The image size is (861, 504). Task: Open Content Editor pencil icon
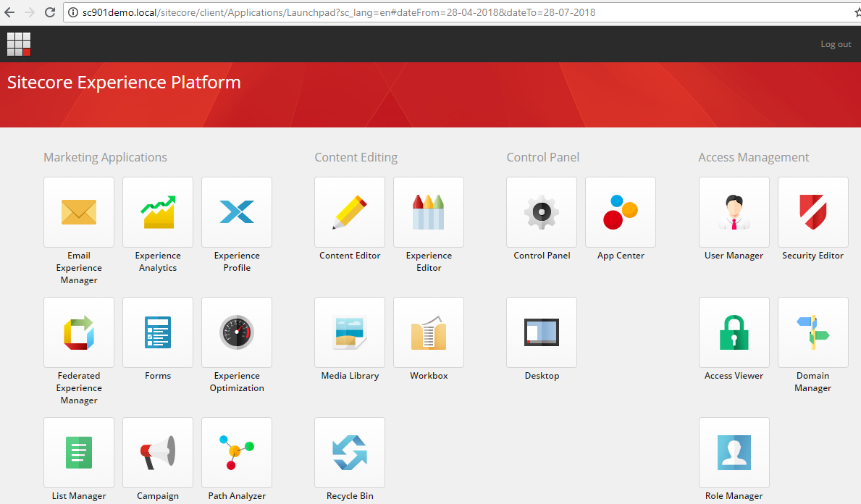pos(350,212)
